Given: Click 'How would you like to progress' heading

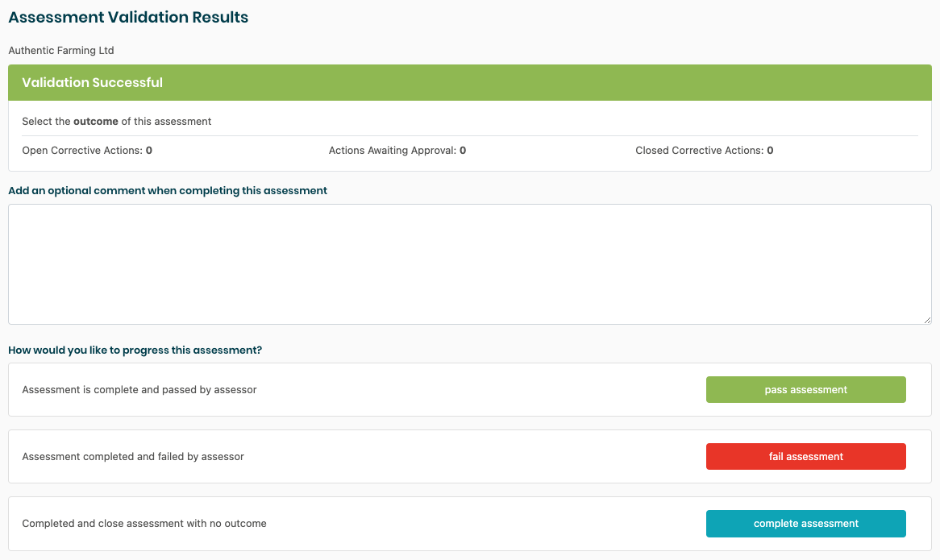Looking at the screenshot, I should pyautogui.click(x=135, y=351).
